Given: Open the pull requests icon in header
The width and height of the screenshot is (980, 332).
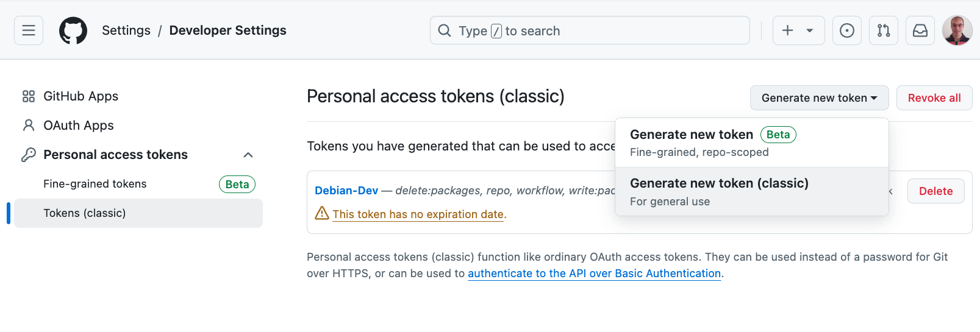Looking at the screenshot, I should coord(884,30).
